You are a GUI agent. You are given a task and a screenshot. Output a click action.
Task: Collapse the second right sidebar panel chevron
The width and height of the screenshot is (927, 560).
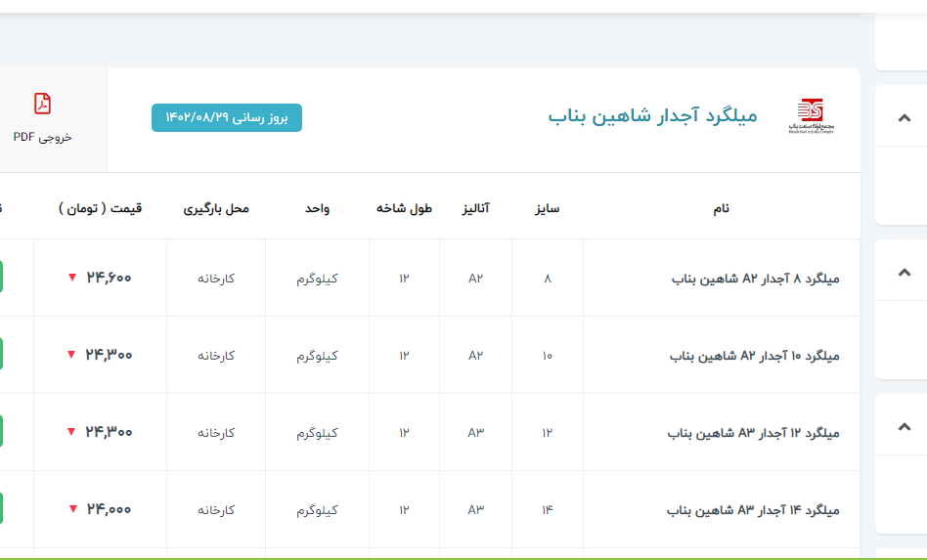point(905,272)
